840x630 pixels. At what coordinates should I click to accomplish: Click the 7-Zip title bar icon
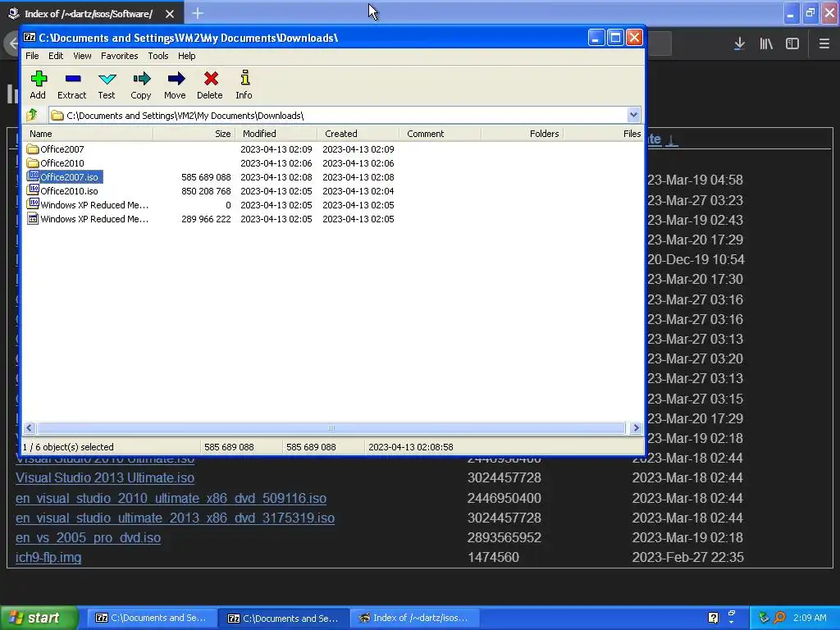click(x=30, y=38)
